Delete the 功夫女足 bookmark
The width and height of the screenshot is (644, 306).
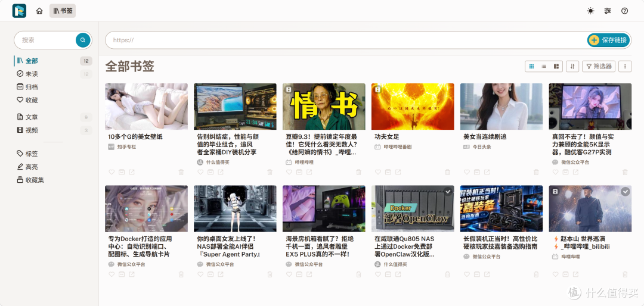tap(448, 172)
